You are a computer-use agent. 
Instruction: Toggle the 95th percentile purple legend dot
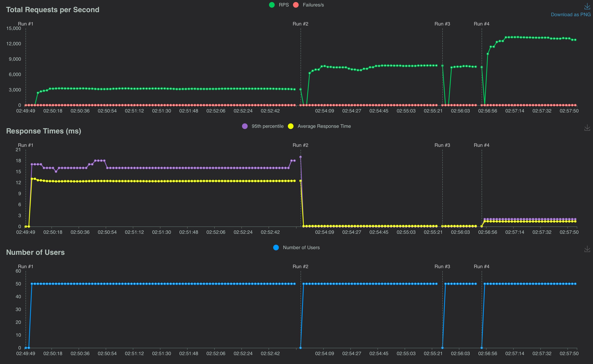point(245,126)
